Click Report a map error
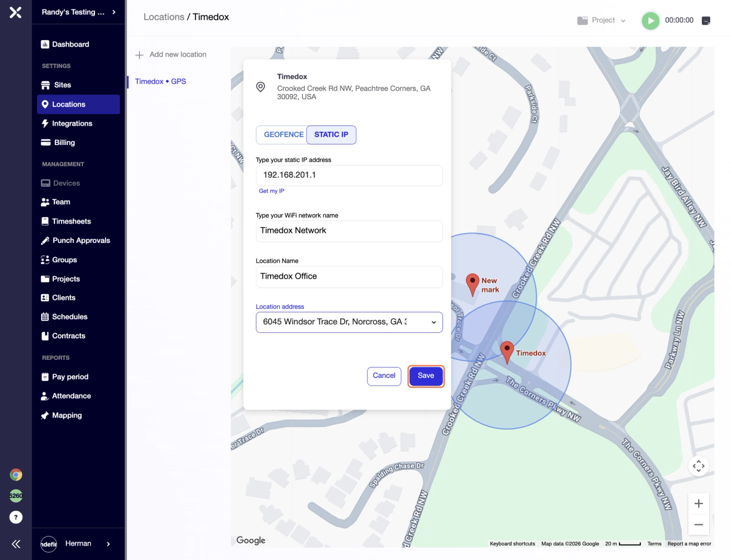731x560 pixels. [x=689, y=544]
